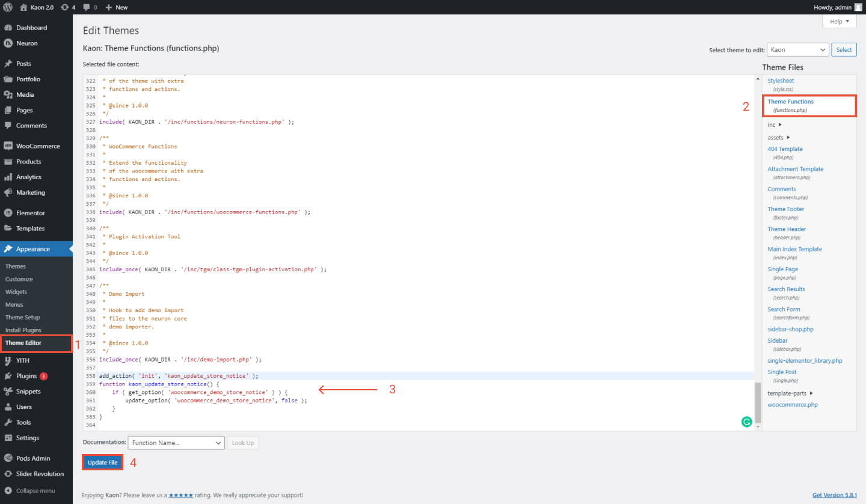This screenshot has width=866, height=504.
Task: Open the Appearance menu
Action: [x=36, y=249]
